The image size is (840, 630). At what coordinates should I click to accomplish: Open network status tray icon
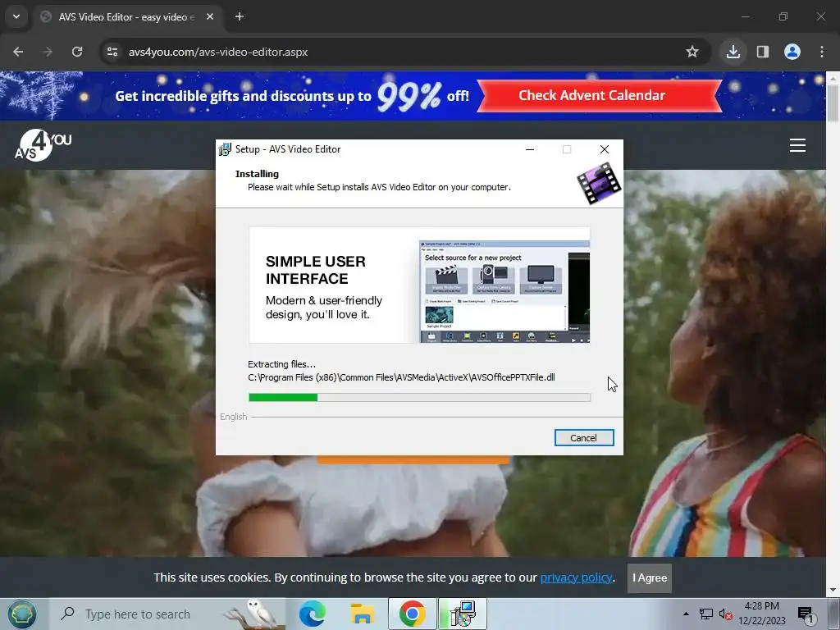(706, 614)
